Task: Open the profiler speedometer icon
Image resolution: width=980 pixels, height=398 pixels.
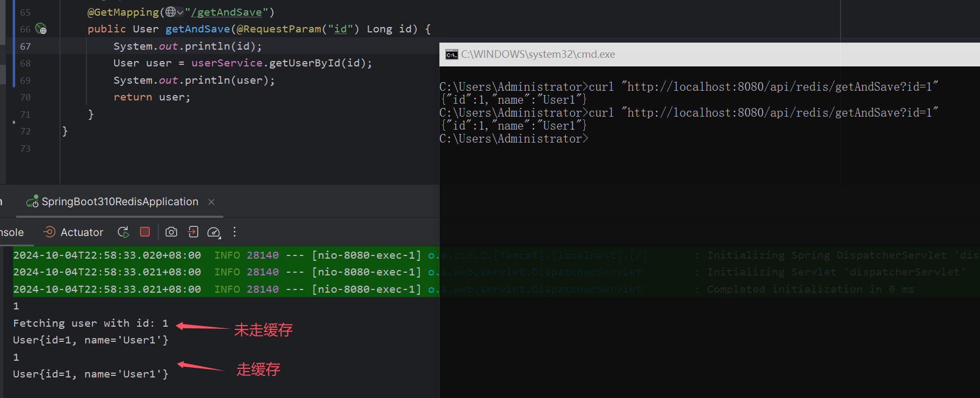Action: coord(214,232)
